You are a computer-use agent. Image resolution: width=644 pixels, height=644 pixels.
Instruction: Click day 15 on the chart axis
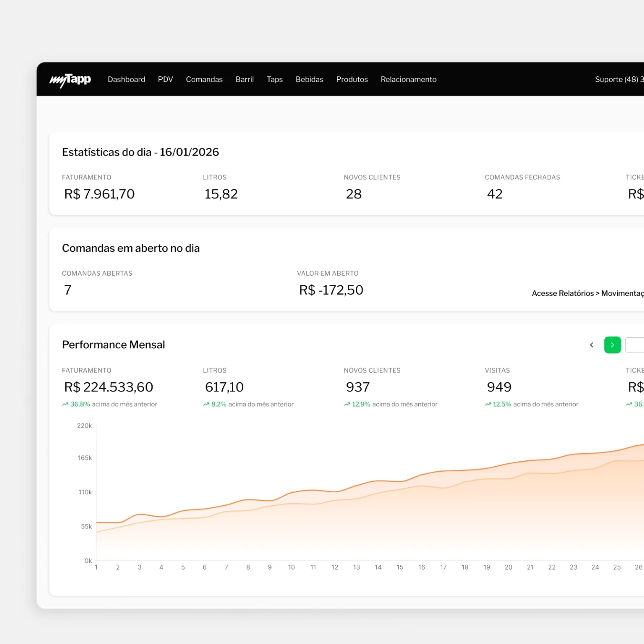400,567
